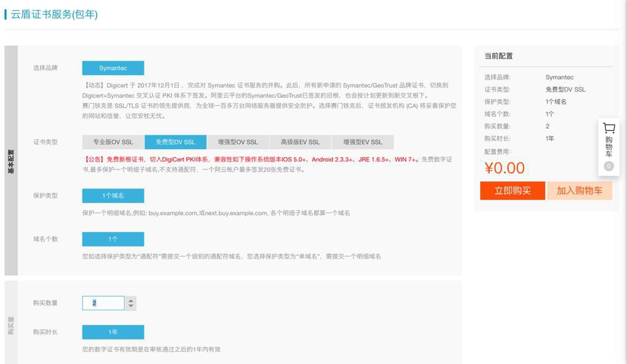Click the 证书类型 field label in form
627x364 pixels.
coord(45,142)
